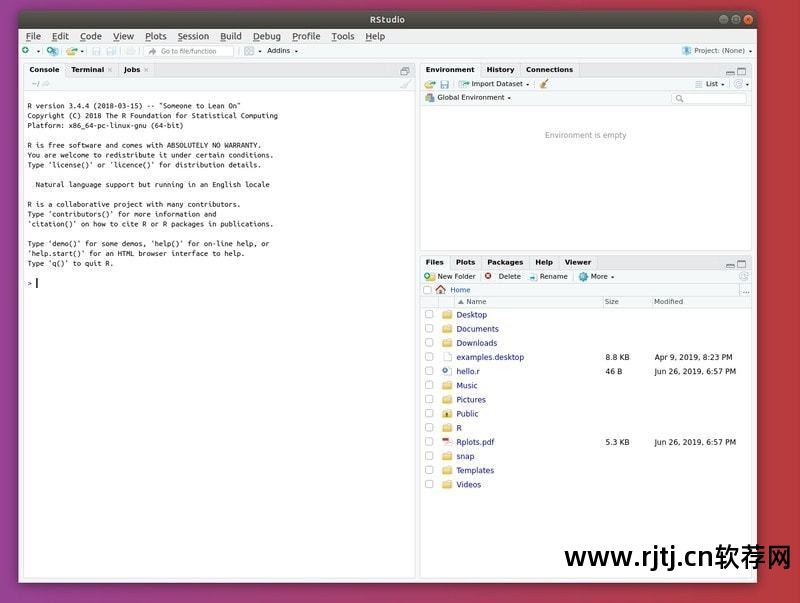Open the Debug menu
Viewport: 800px width, 603px height.
tap(267, 36)
